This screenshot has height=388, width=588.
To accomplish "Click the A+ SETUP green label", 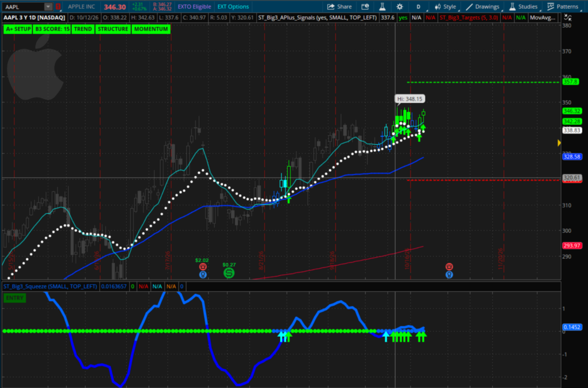I will point(18,29).
